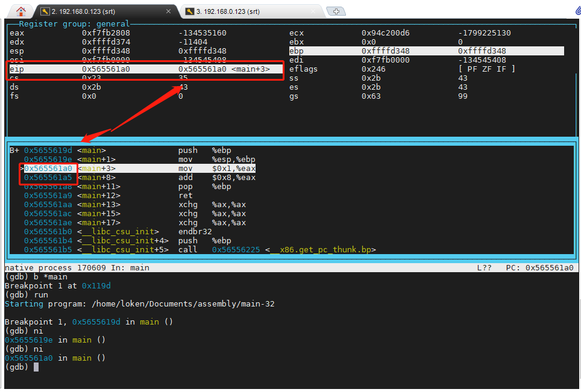Select the 'eflags' register name
This screenshot has height=392, width=581.
pos(304,69)
